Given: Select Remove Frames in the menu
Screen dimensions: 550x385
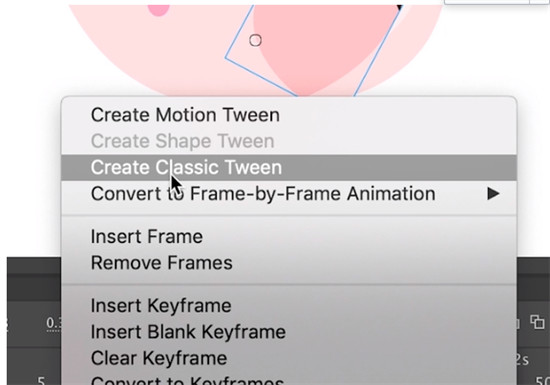Looking at the screenshot, I should pos(288,263).
